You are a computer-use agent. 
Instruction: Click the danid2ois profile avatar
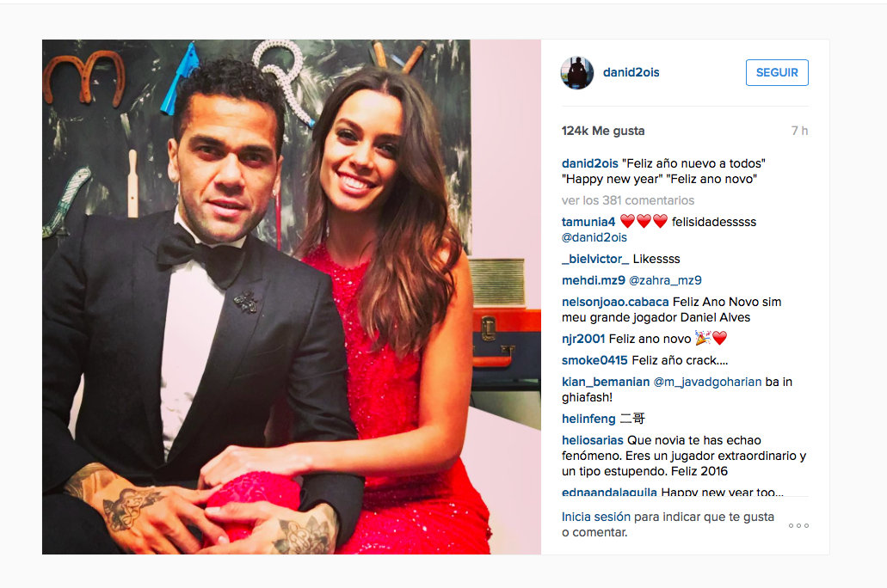[577, 72]
